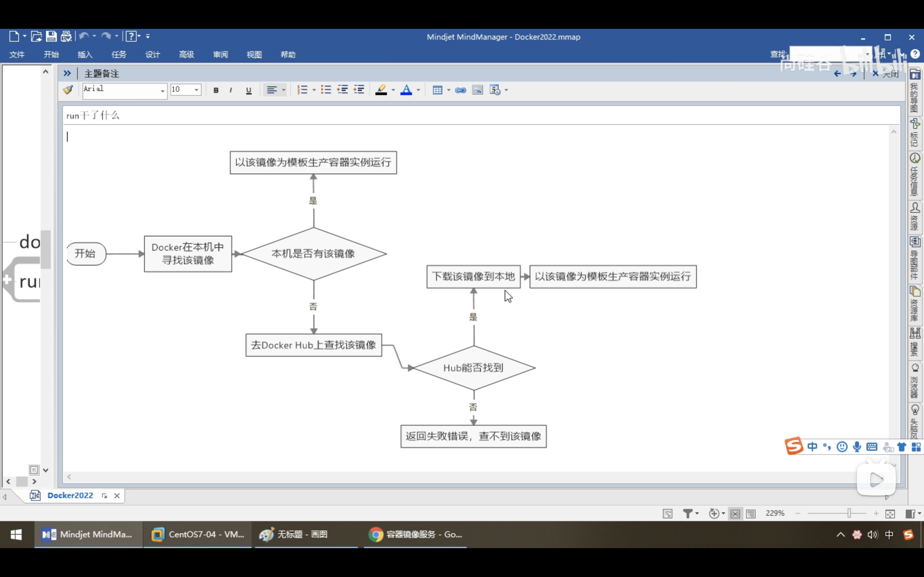
Task: Increase indent of note text
Action: click(x=359, y=90)
